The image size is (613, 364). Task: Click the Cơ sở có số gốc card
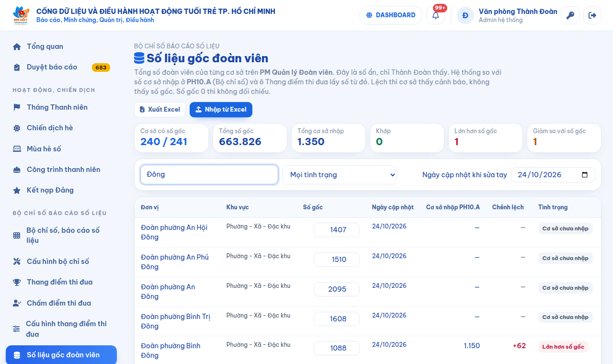click(171, 138)
